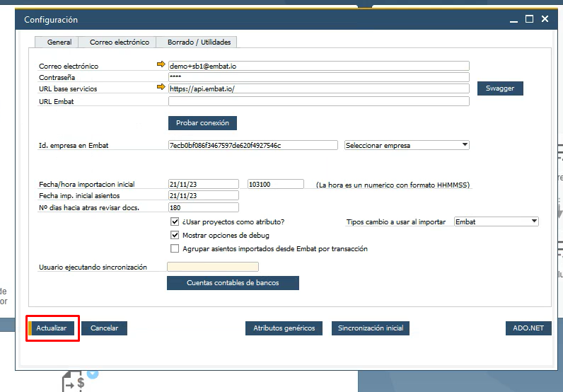Switch to the Correo electrónico tab

119,42
